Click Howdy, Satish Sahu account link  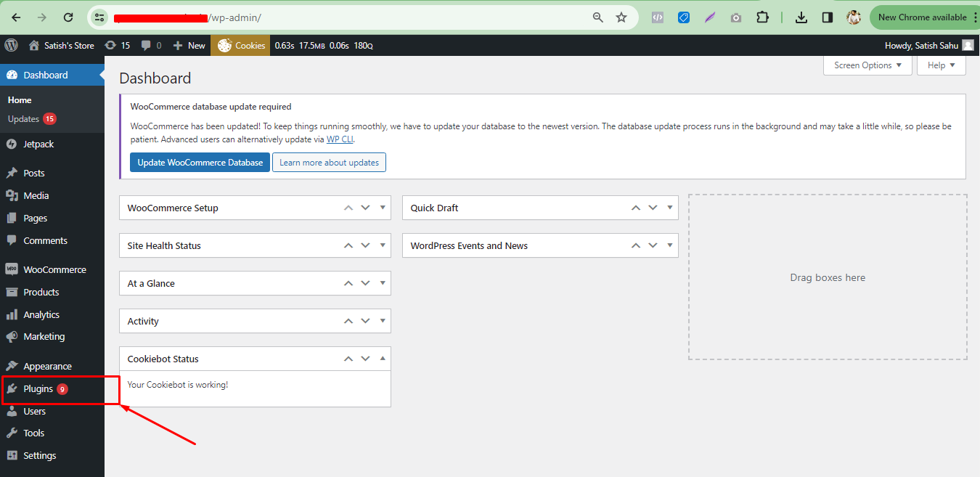coord(921,45)
